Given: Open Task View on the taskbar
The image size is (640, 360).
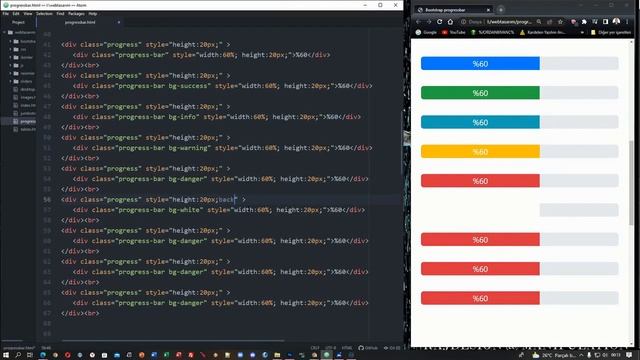Looking at the screenshot, I should (x=30, y=355).
